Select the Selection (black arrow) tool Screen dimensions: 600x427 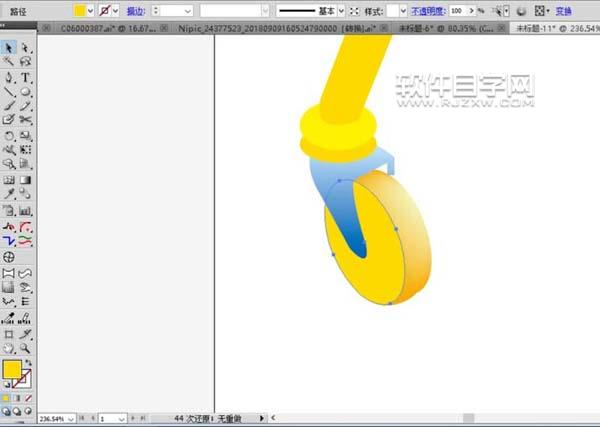tap(9, 47)
